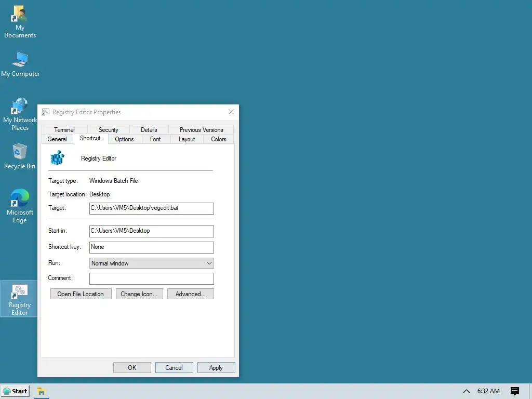Select the Recycle Bin icon
Image resolution: width=532 pixels, height=399 pixels.
coord(20,156)
